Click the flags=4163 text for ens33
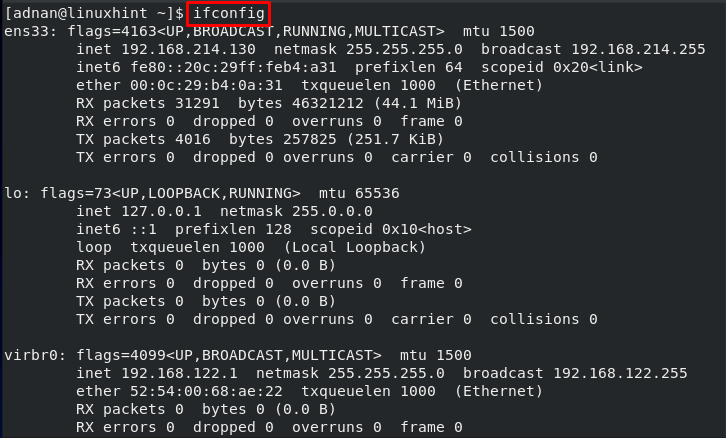The width and height of the screenshot is (726, 438). 112,31
